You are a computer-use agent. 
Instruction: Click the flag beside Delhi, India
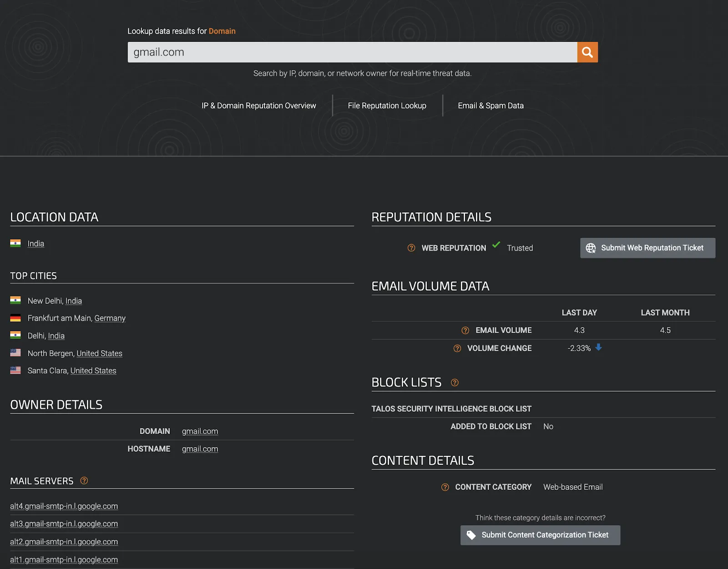pos(15,335)
